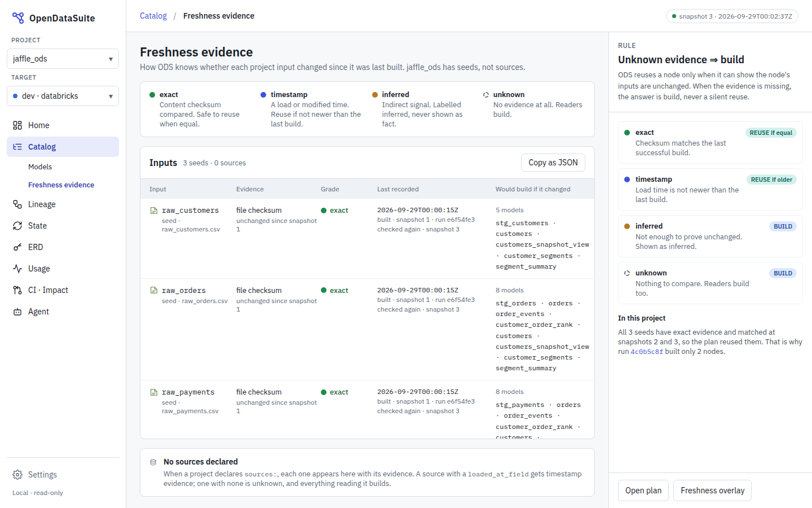Select the Catalog list icon
812x508 pixels.
(17, 147)
